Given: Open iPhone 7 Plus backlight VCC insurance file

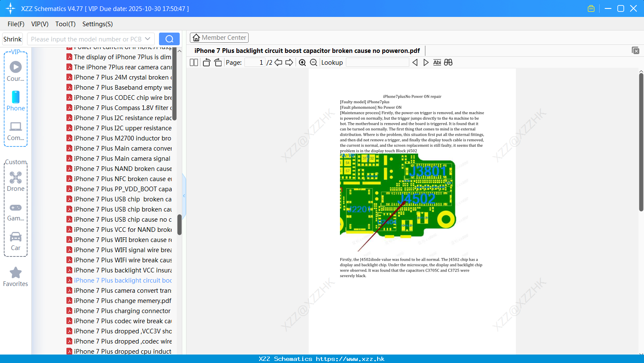Looking at the screenshot, I should (x=119, y=270).
